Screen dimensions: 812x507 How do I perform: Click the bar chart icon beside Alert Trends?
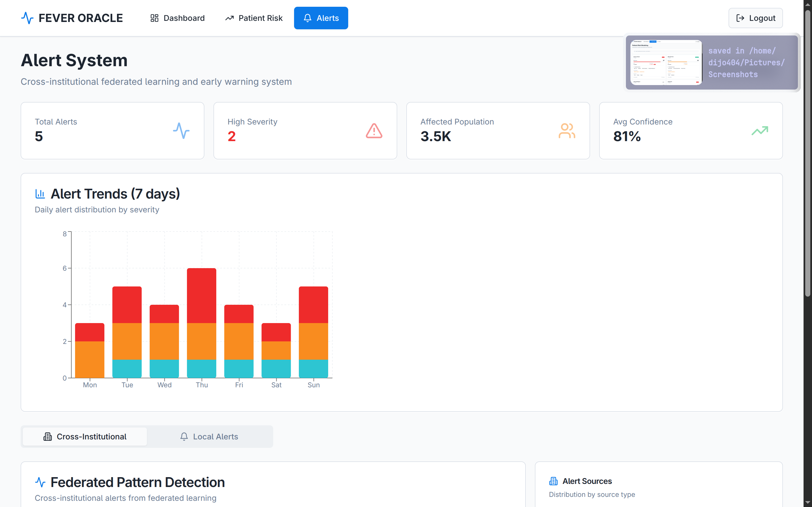click(40, 194)
